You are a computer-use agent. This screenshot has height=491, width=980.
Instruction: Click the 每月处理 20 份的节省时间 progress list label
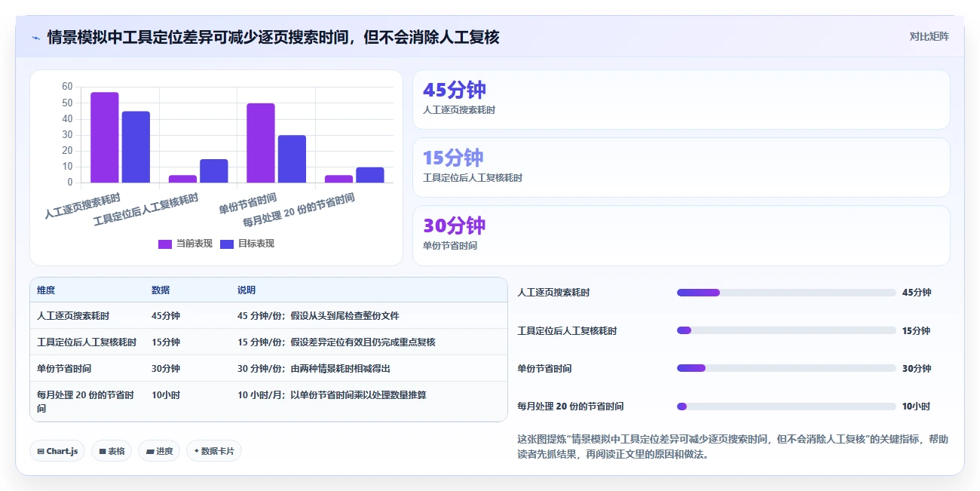tap(571, 406)
